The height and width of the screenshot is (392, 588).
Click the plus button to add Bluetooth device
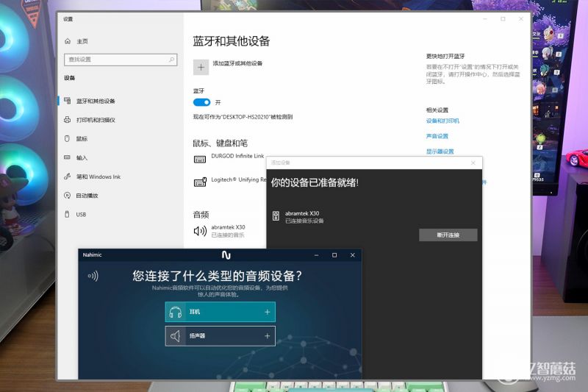point(201,67)
